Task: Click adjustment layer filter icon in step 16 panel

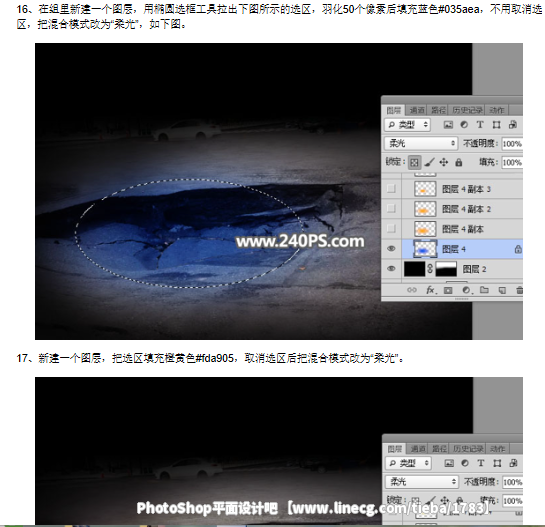Action: click(464, 125)
